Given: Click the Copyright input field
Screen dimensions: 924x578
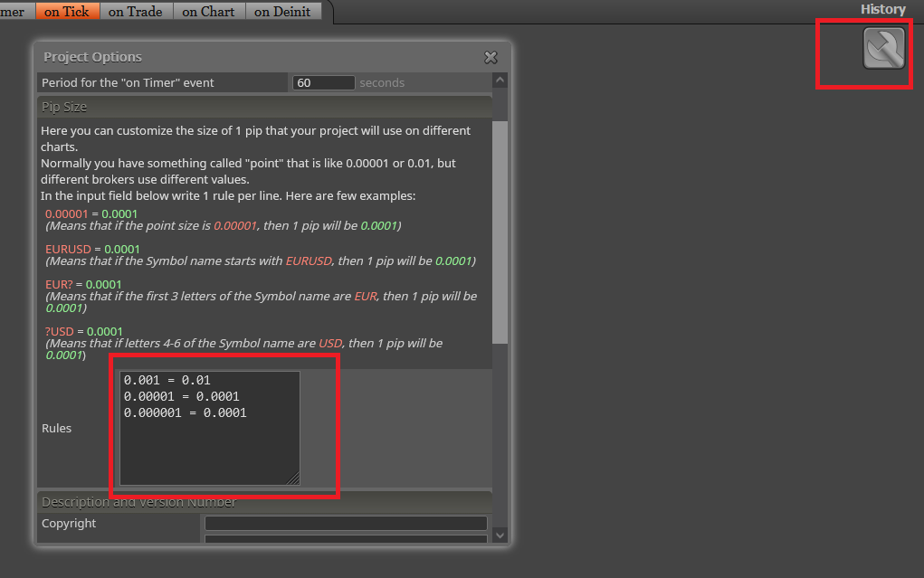Looking at the screenshot, I should [346, 523].
